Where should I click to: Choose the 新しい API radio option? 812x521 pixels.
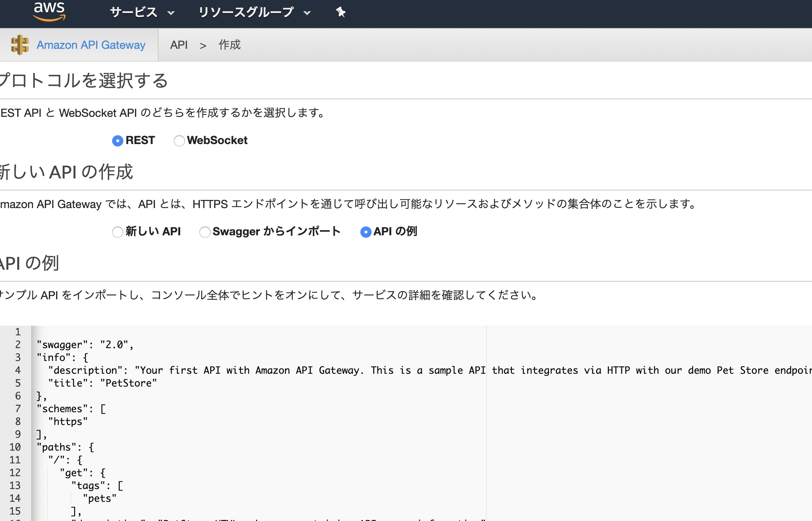117,232
